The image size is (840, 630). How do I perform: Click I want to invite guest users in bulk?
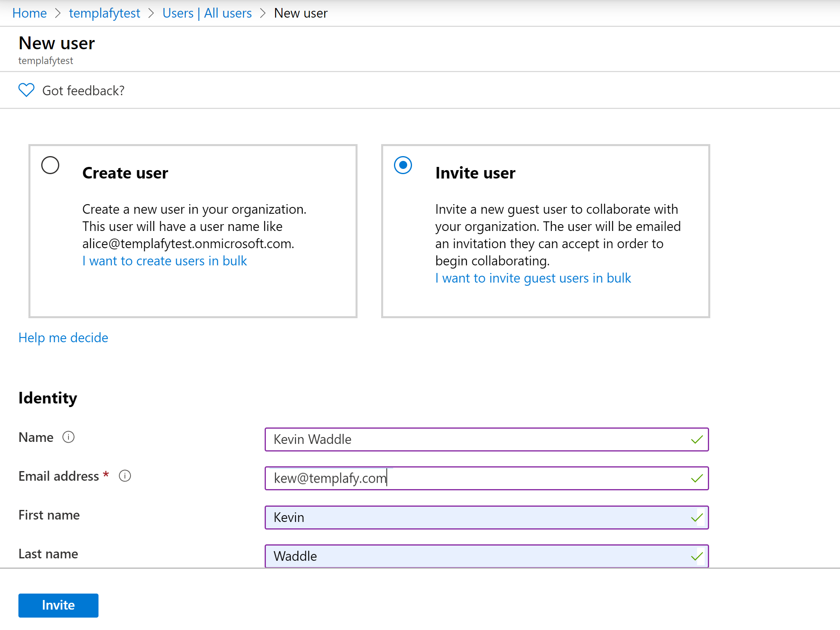click(533, 278)
